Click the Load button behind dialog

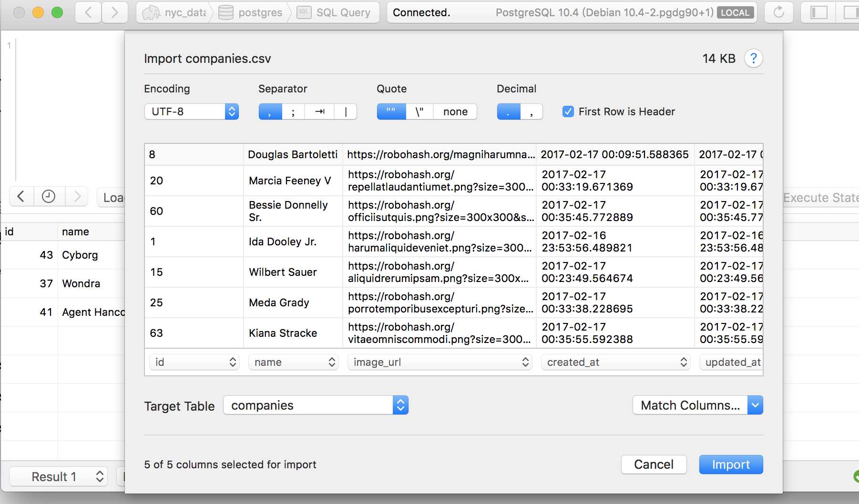click(112, 197)
